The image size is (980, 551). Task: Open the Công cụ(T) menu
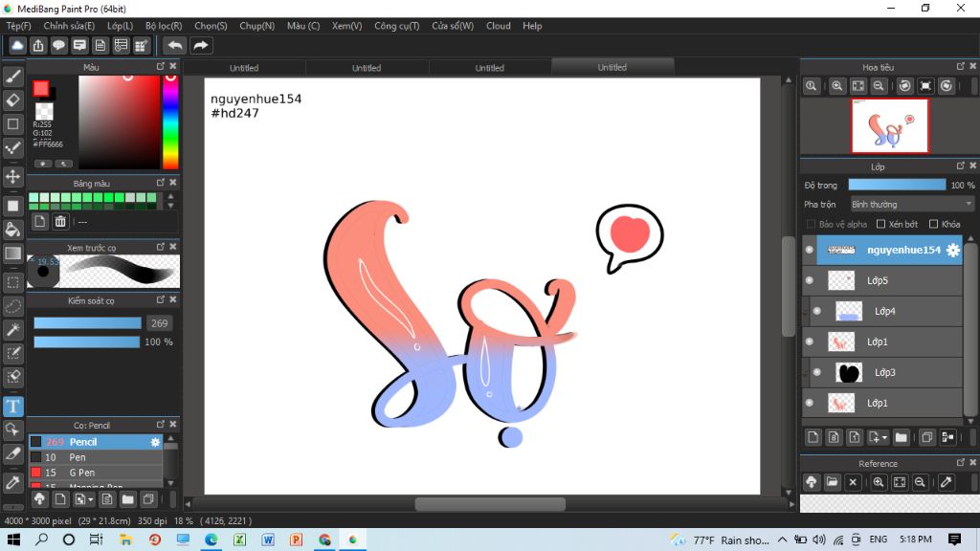pos(397,26)
